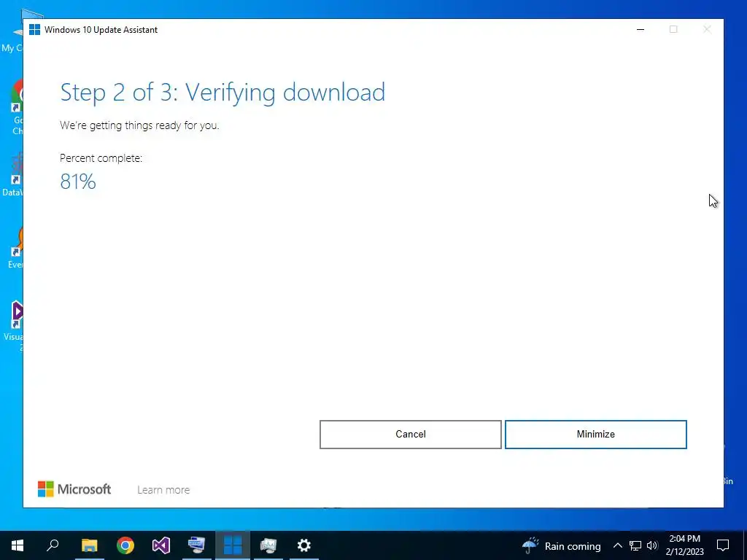Click the Microsoft logo in the footer
This screenshot has width=747, height=560.
tap(74, 489)
